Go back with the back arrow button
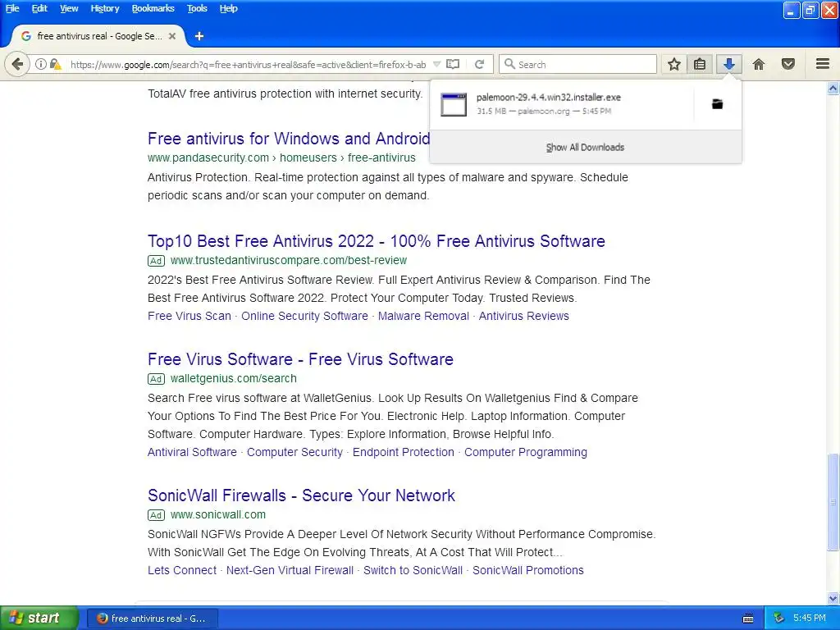This screenshot has width=840, height=630. (x=17, y=64)
